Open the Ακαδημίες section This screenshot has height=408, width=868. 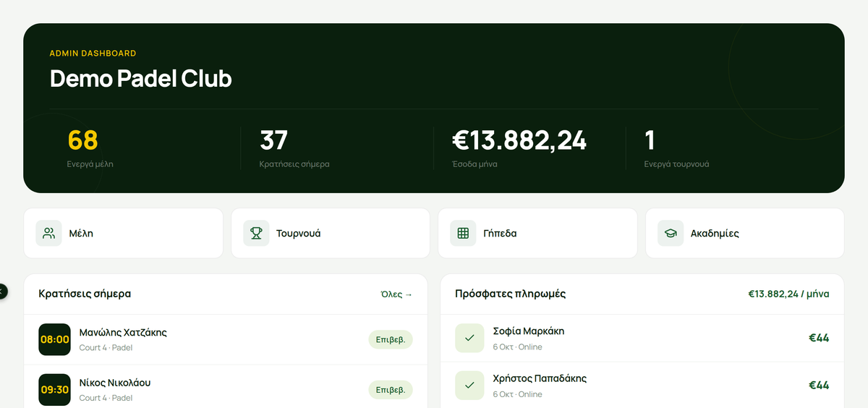[x=745, y=233]
